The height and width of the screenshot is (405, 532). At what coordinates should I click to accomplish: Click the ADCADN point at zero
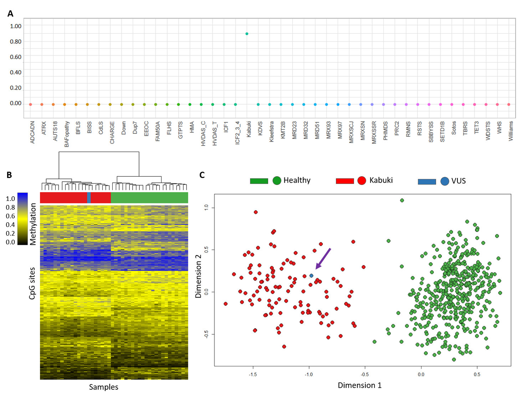[x=31, y=105]
